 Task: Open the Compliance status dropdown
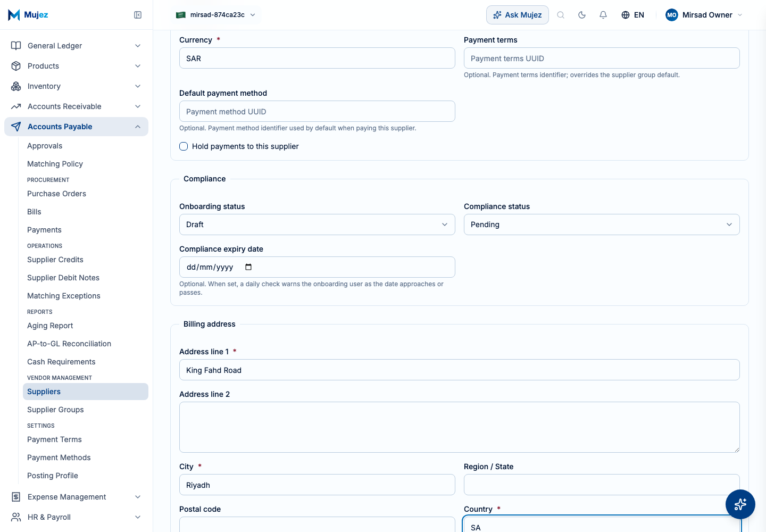click(602, 225)
